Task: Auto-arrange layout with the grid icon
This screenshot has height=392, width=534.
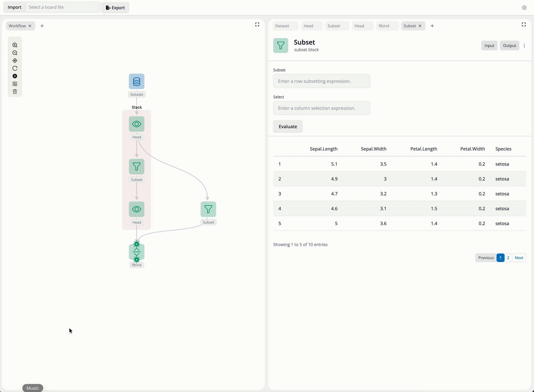Action: tap(15, 84)
